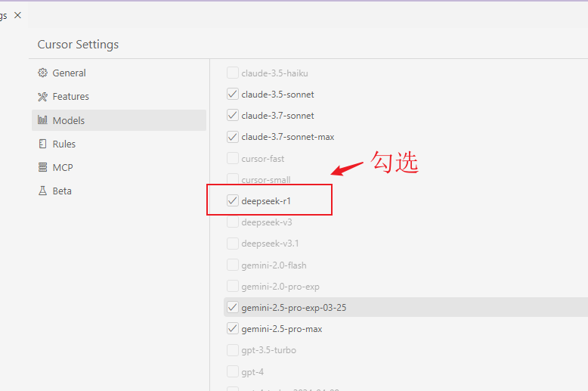
Task: Click the Models bar chart icon
Action: pyautogui.click(x=43, y=120)
